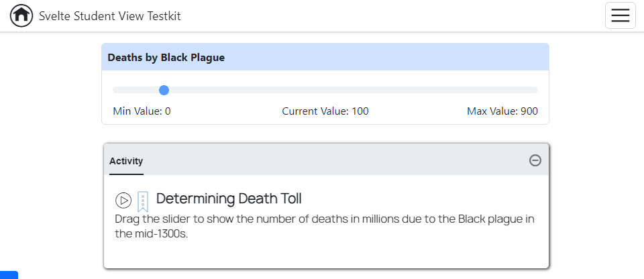Click the activity instructions paragraph
644x279 pixels.
(x=325, y=227)
